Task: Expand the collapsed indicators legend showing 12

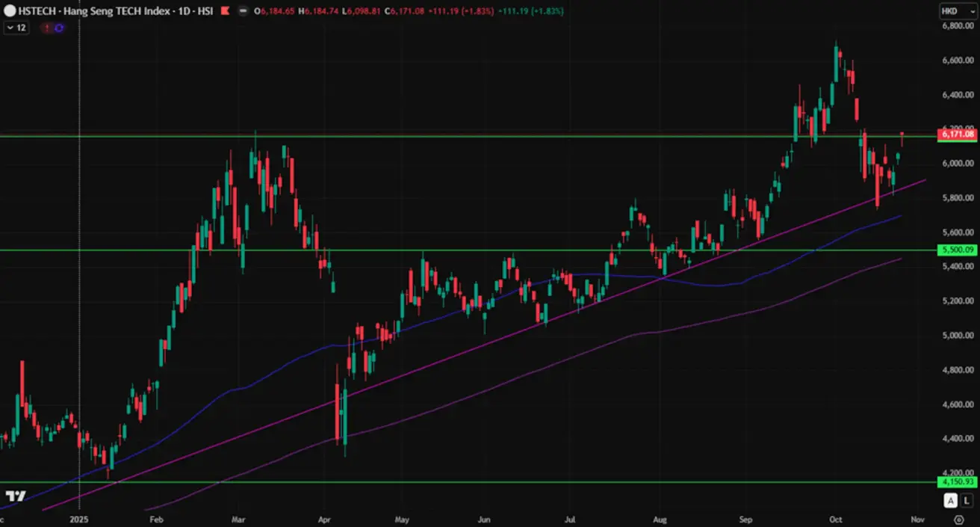Action: tap(16, 28)
